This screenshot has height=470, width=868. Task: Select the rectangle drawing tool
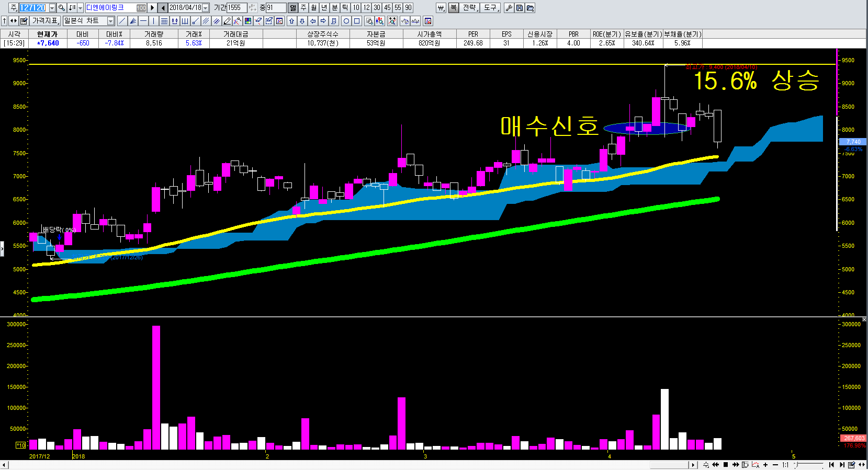[356, 21]
